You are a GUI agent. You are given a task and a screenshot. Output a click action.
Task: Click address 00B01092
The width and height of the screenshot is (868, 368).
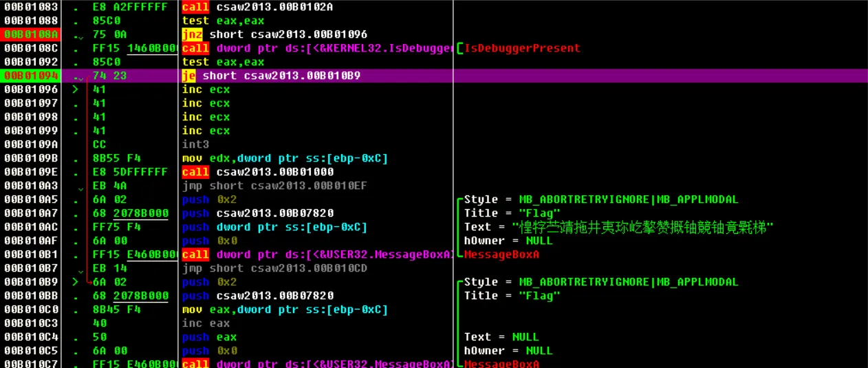point(31,62)
